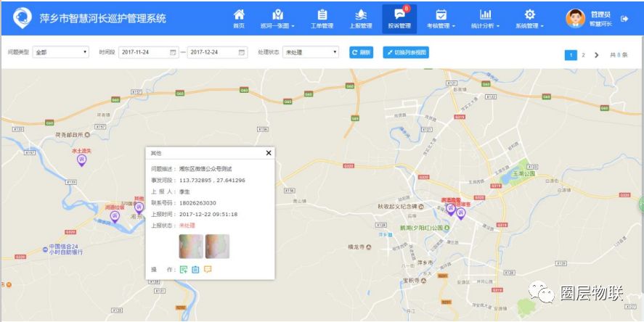Open 上报管理 report management
The height and width of the screenshot is (322, 644).
pyautogui.click(x=361, y=19)
